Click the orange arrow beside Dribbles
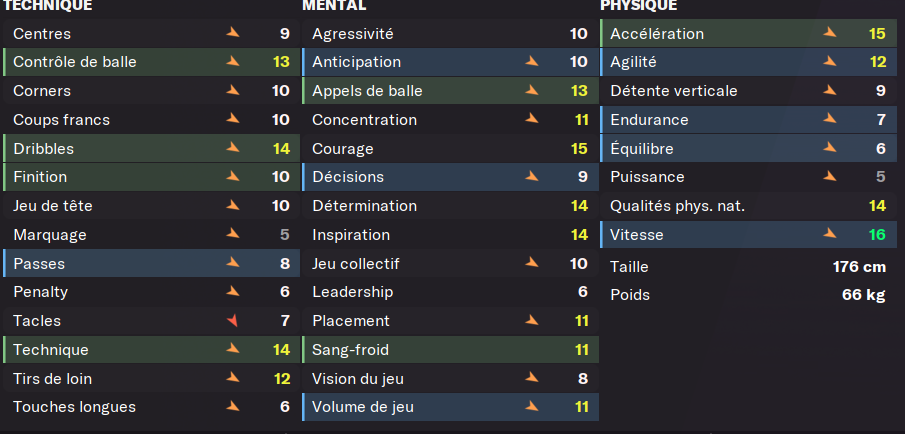Image resolution: width=905 pixels, height=434 pixels. pyautogui.click(x=233, y=148)
